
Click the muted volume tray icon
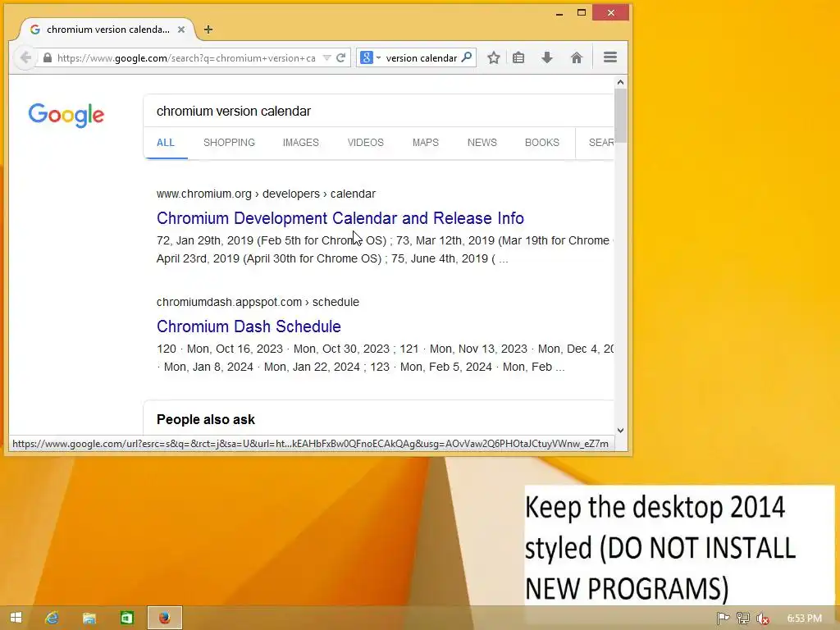pyautogui.click(x=762, y=619)
